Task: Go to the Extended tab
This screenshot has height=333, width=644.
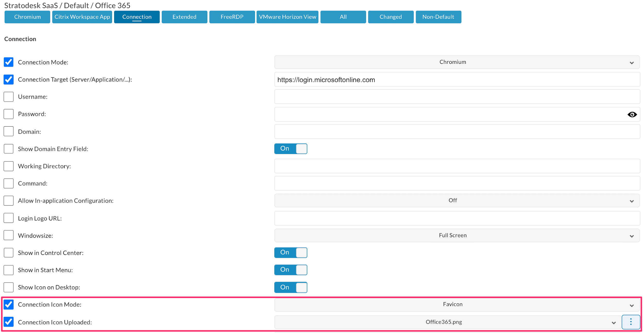Action: click(184, 17)
